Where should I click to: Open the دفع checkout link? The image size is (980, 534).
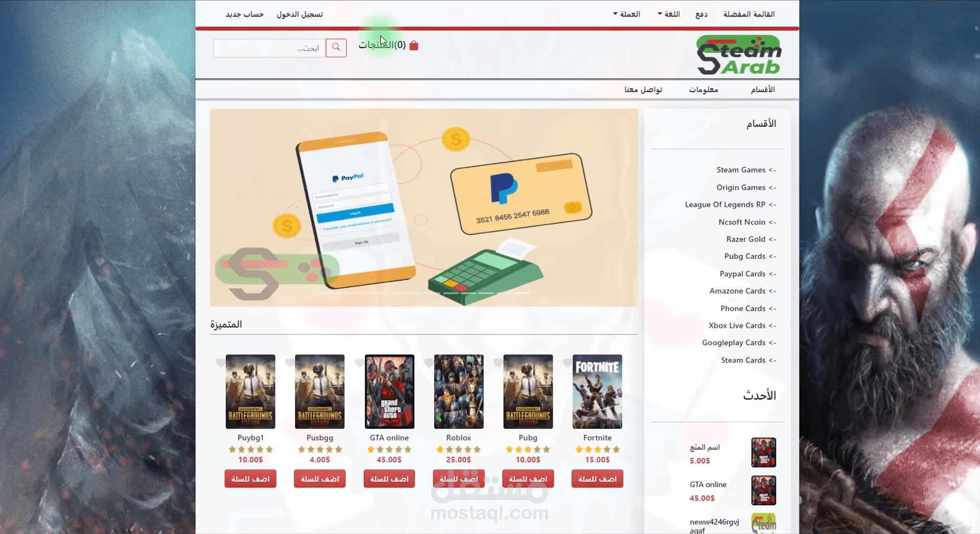701,14
